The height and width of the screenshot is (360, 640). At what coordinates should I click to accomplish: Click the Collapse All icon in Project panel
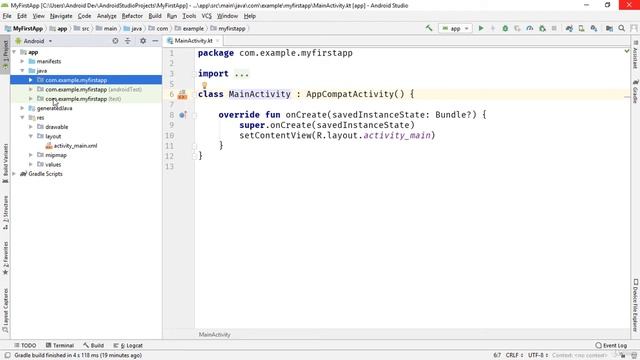128,41
